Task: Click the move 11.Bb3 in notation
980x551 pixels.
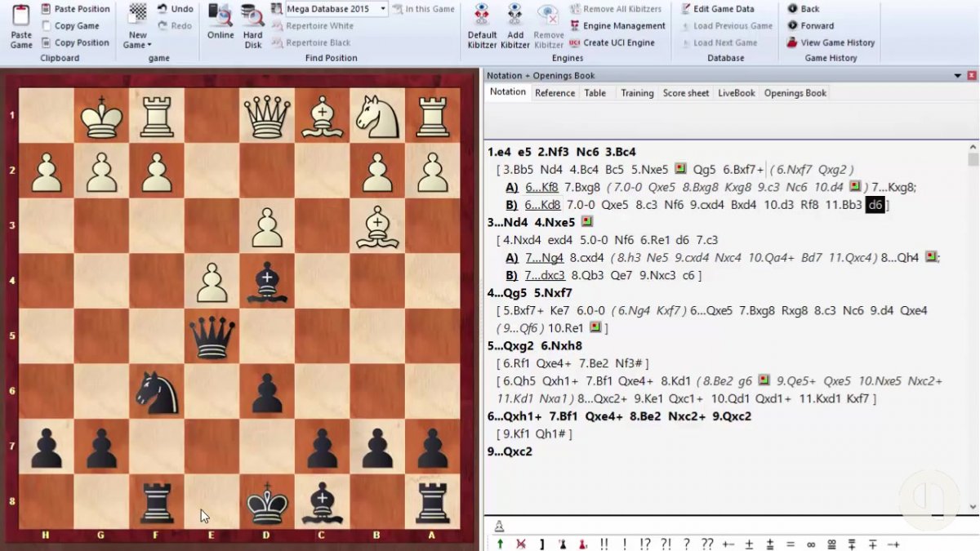Action: (x=844, y=205)
